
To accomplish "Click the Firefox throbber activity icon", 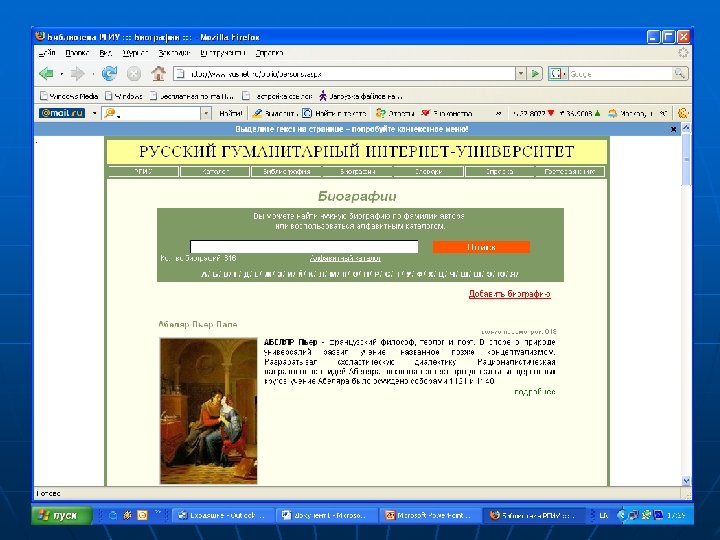I will point(683,53).
